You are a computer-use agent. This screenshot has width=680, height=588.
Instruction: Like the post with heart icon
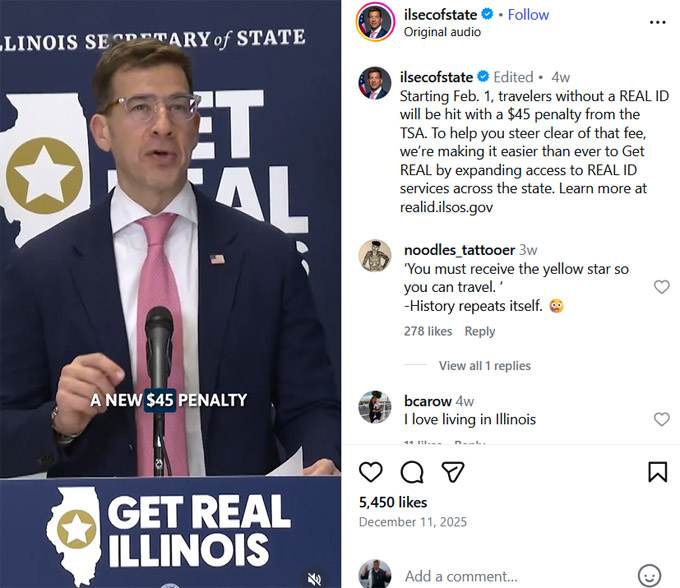click(371, 472)
